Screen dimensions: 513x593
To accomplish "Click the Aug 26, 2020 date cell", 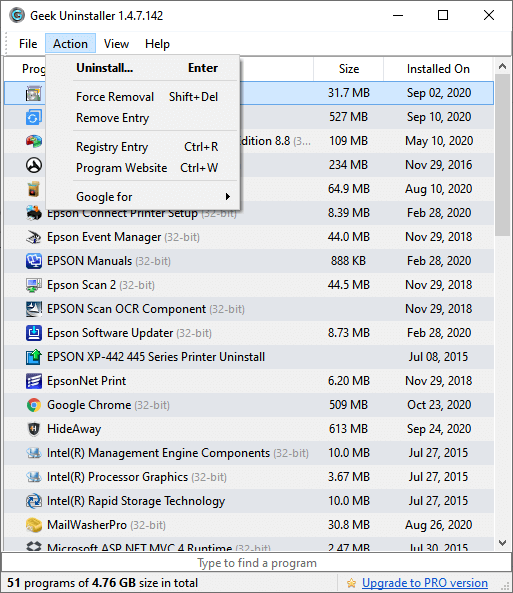I will coord(438,525).
